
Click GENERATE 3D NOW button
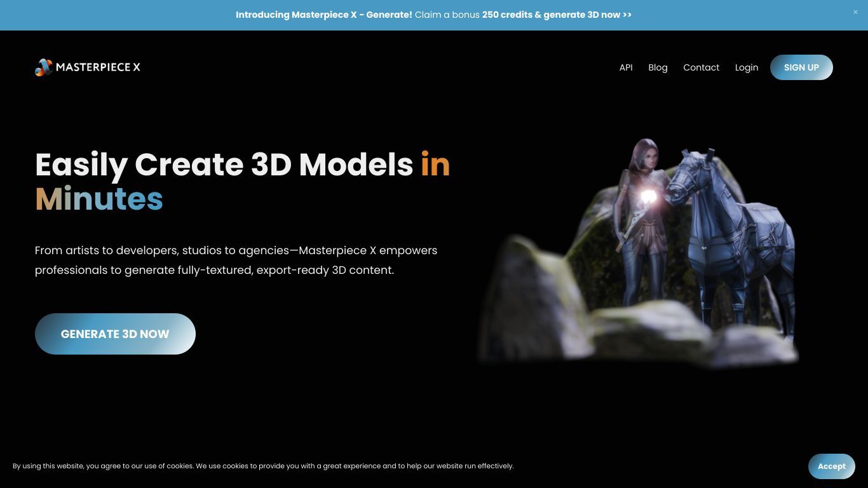(x=115, y=334)
